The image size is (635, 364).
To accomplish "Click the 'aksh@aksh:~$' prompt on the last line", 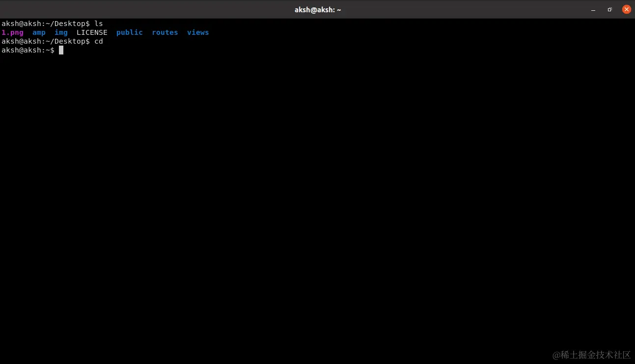I will coord(28,50).
